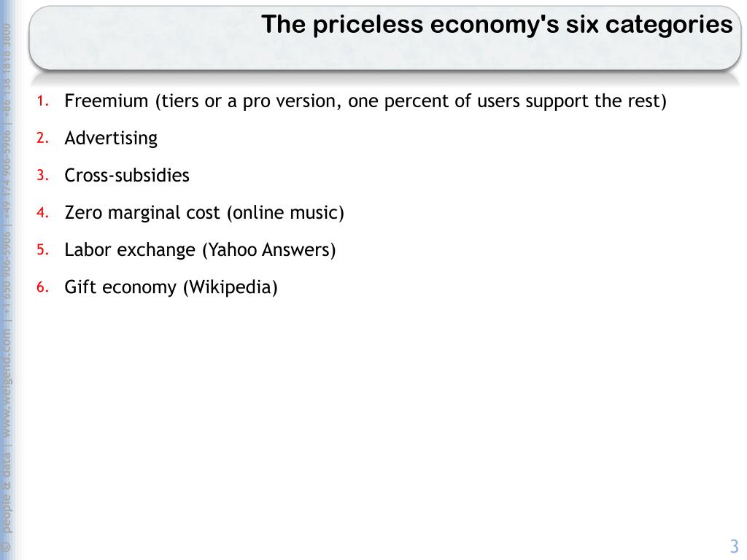
Task: Select the 'Labor exchange (Yahoo Answers)' line
Action: pos(200,250)
